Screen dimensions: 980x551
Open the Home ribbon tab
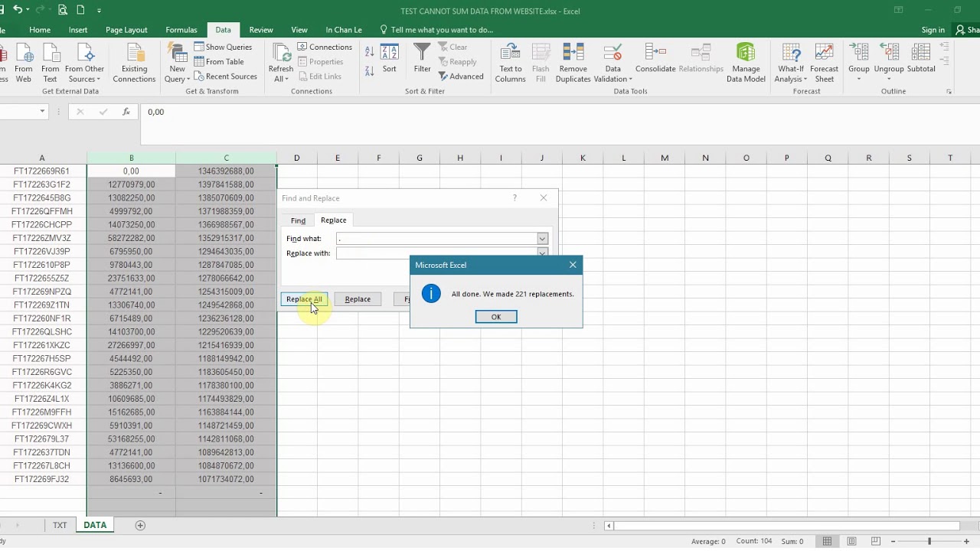point(40,30)
